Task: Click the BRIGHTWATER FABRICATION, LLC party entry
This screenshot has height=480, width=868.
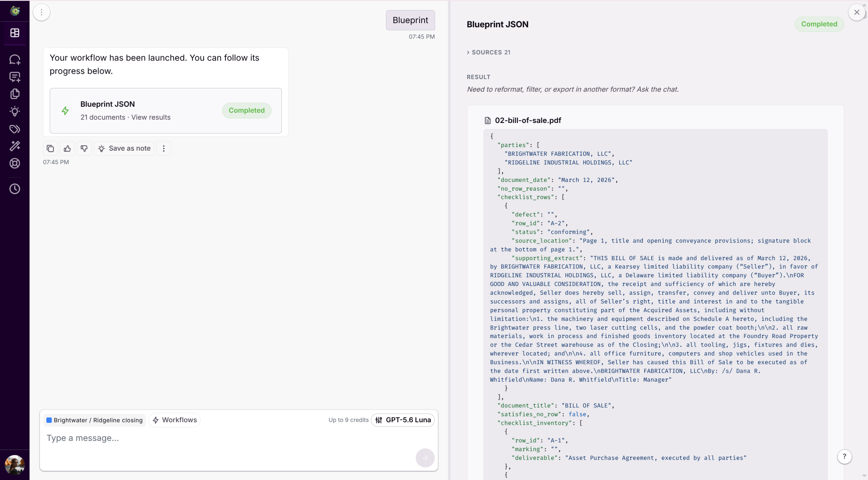Action: (x=559, y=154)
